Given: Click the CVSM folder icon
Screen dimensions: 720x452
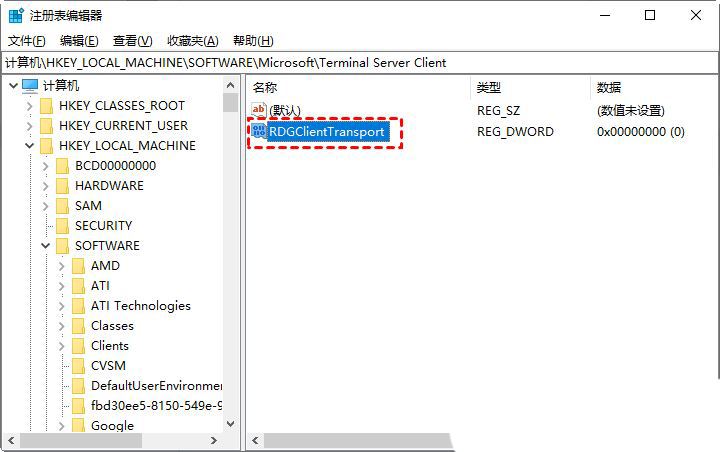Looking at the screenshot, I should [79, 366].
